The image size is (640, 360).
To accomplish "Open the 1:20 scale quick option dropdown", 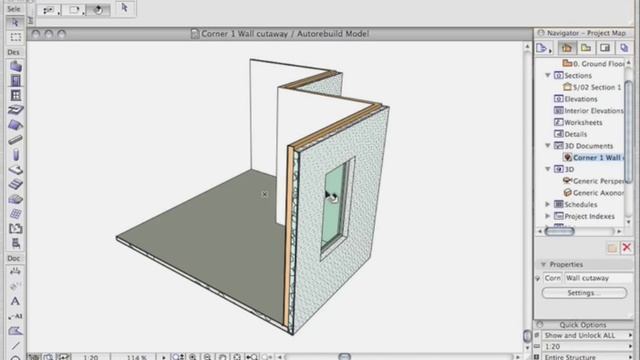I will tap(587, 347).
